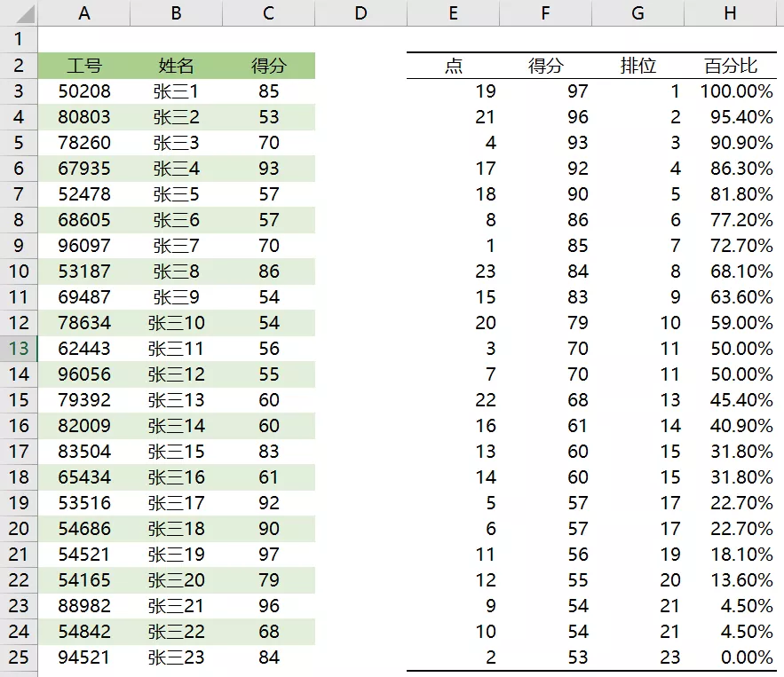
Task: Click the 工号 header cell
Action: click(84, 66)
